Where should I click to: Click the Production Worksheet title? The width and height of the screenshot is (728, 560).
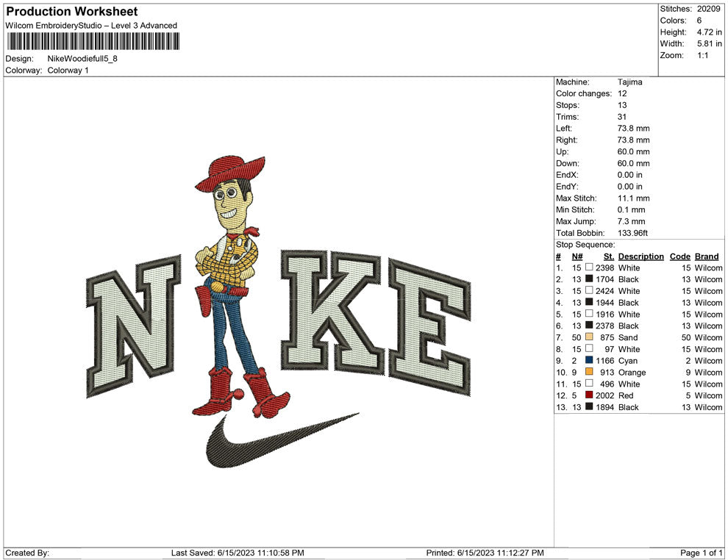point(72,12)
